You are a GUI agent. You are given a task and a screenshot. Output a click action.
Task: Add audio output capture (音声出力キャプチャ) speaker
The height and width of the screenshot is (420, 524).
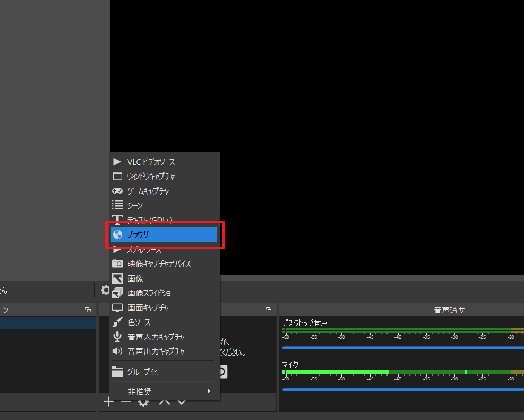[156, 351]
